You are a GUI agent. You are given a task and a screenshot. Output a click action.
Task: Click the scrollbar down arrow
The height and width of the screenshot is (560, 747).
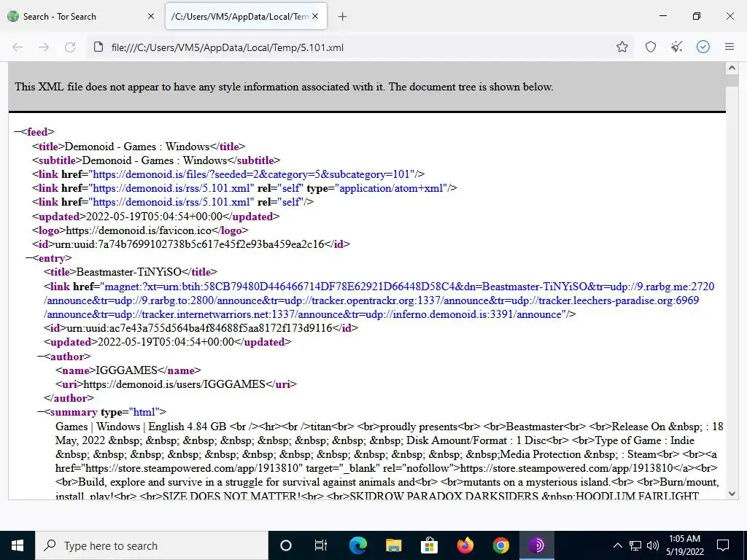[732, 494]
